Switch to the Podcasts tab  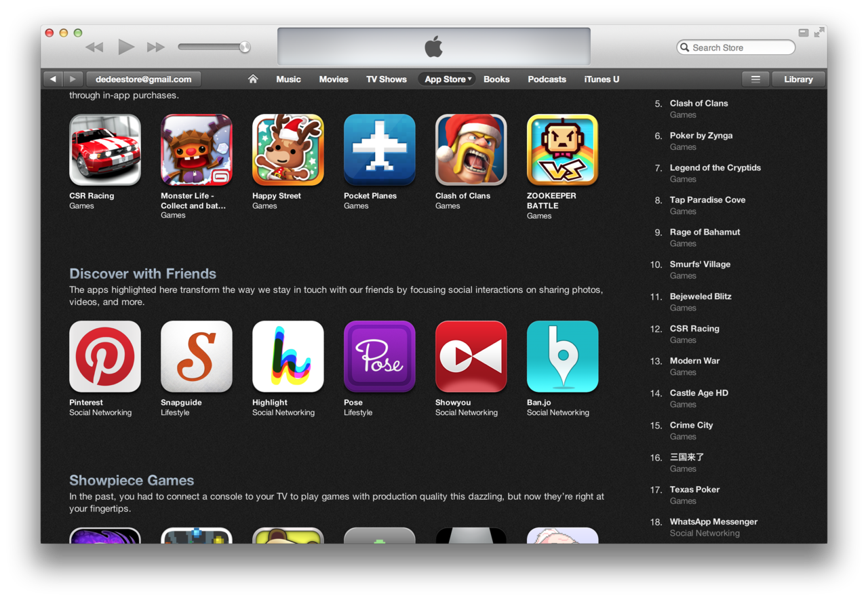pyautogui.click(x=547, y=79)
